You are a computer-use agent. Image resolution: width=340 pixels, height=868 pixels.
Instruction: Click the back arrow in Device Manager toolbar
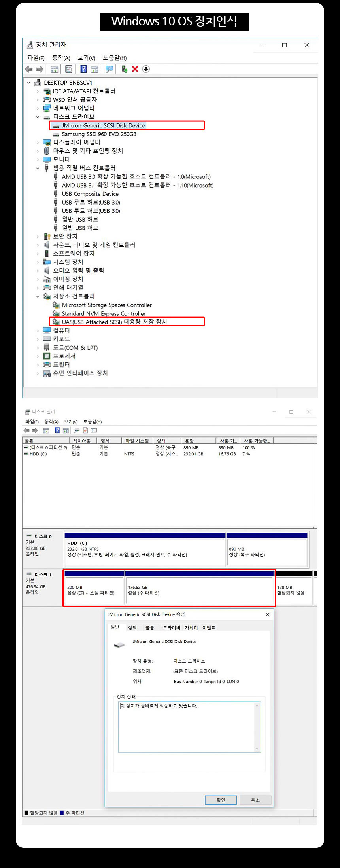tap(29, 69)
